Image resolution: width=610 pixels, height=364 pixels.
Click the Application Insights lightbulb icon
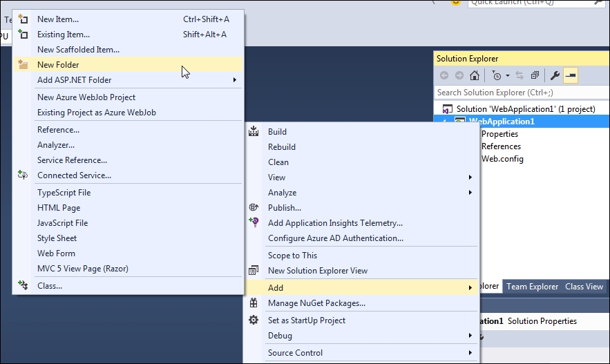254,222
